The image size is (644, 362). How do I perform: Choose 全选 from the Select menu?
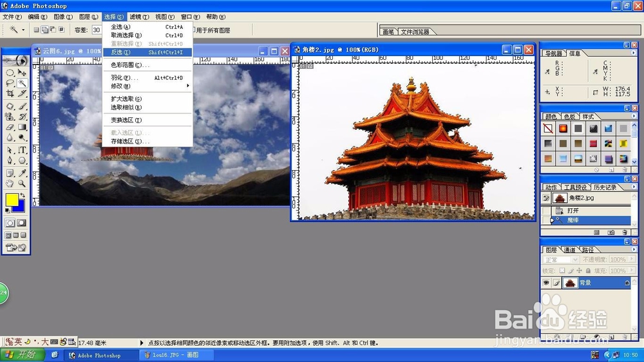click(147, 26)
